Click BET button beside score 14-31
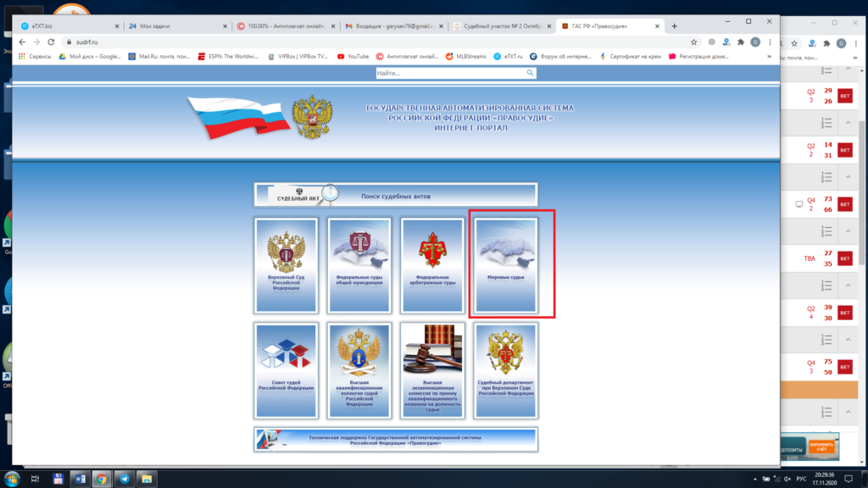The width and height of the screenshot is (868, 488). 845,150
